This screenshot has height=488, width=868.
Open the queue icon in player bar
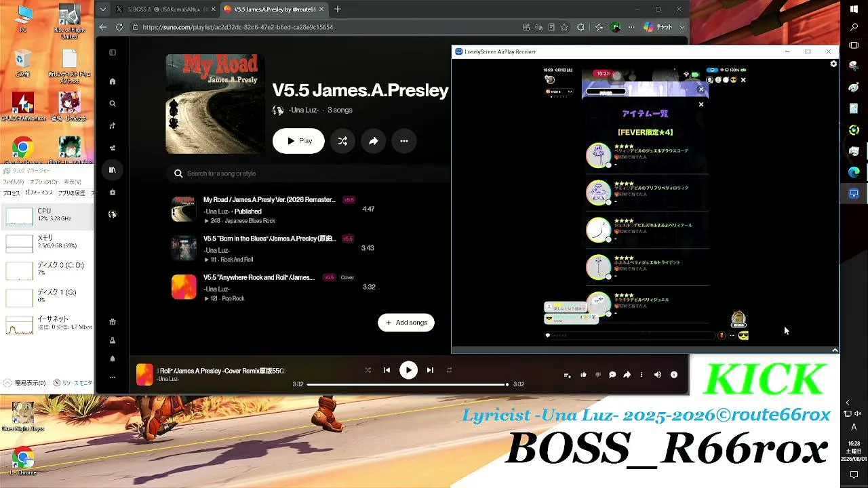click(x=568, y=375)
